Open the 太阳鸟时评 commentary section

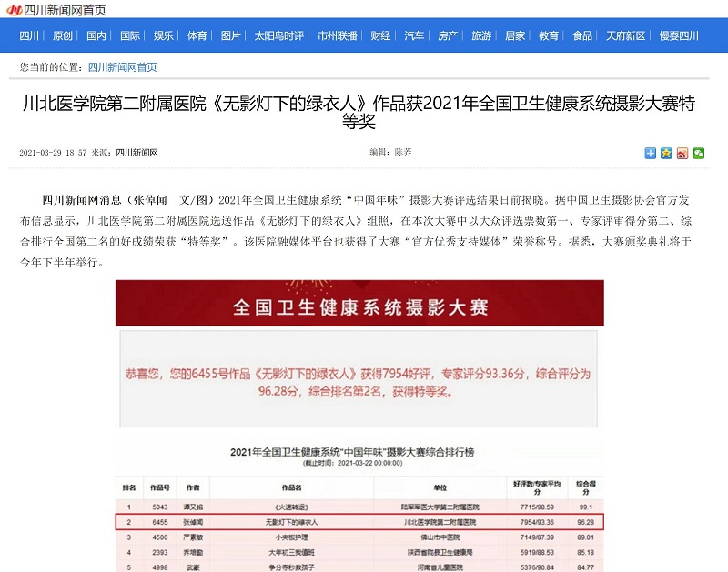(x=278, y=36)
